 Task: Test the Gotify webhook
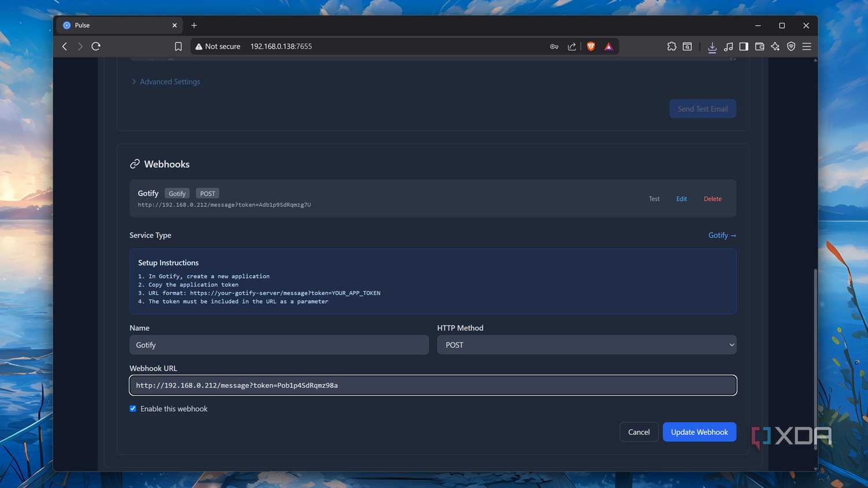(x=654, y=199)
